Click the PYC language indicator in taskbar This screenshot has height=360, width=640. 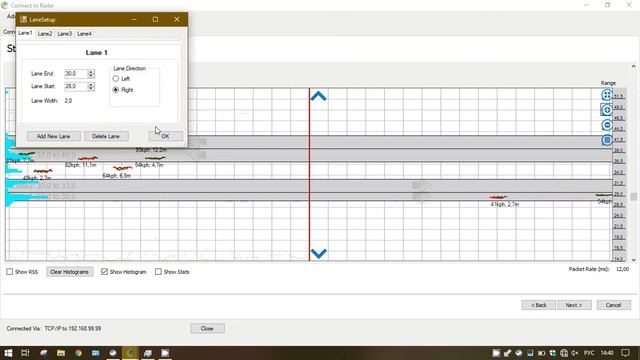click(x=589, y=353)
